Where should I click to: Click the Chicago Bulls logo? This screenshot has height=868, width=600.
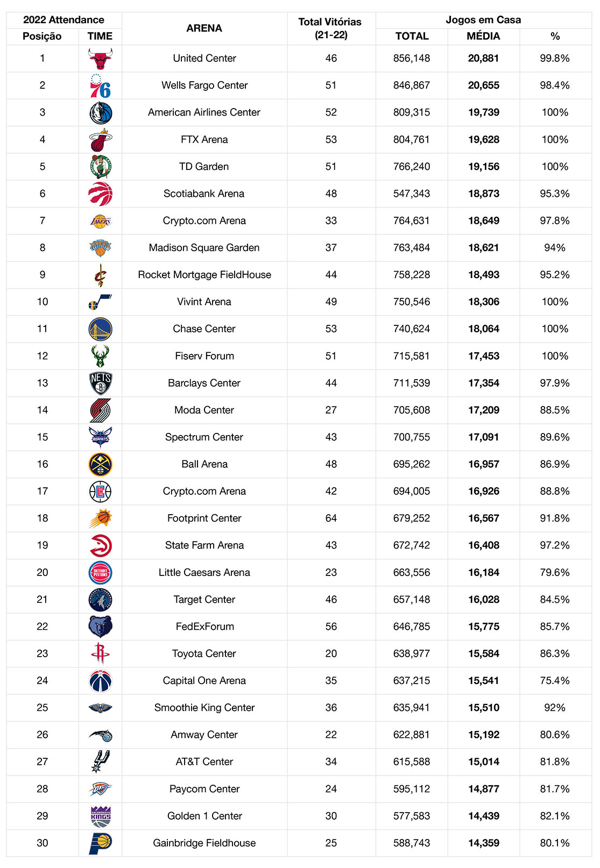[100, 59]
